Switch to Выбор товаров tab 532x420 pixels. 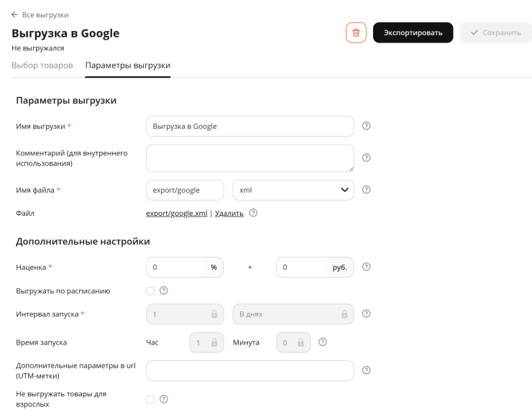[42, 65]
